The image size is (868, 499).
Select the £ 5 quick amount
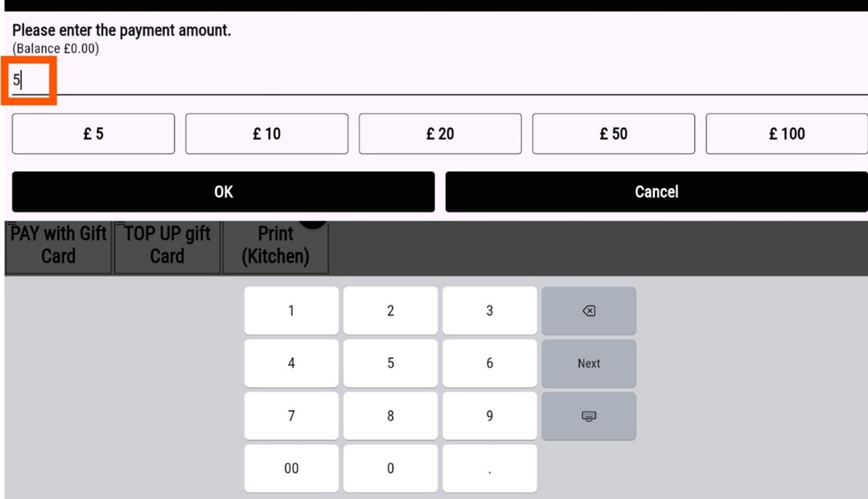pos(94,134)
